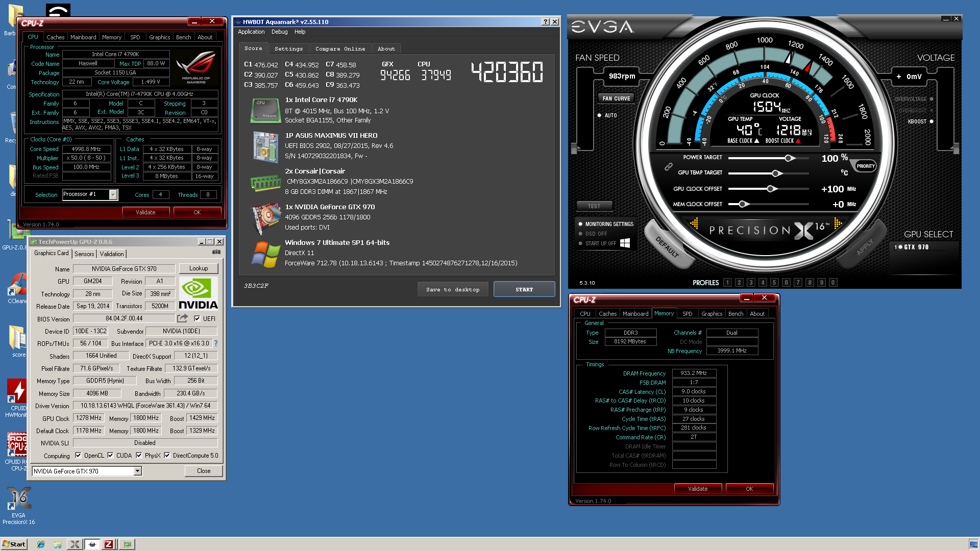This screenshot has height=551, width=980.
Task: Select profile slot 1 in PrecisionX
Action: tap(727, 282)
